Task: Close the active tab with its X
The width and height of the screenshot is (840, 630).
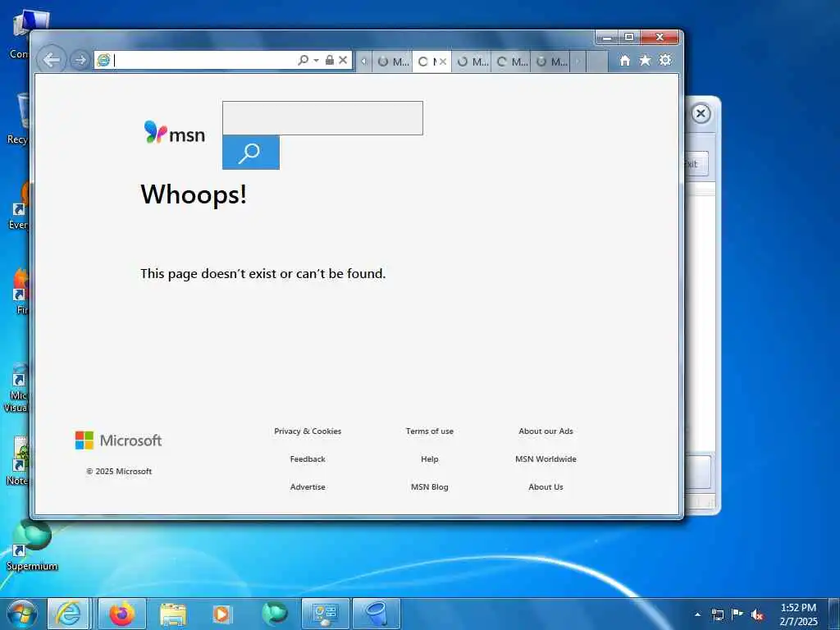Action: [x=442, y=62]
